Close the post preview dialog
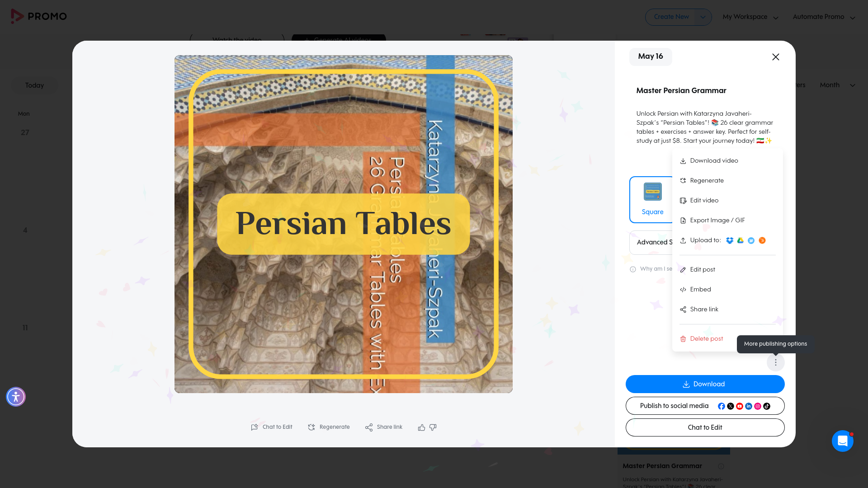Image resolution: width=868 pixels, height=488 pixels. pyautogui.click(x=776, y=57)
